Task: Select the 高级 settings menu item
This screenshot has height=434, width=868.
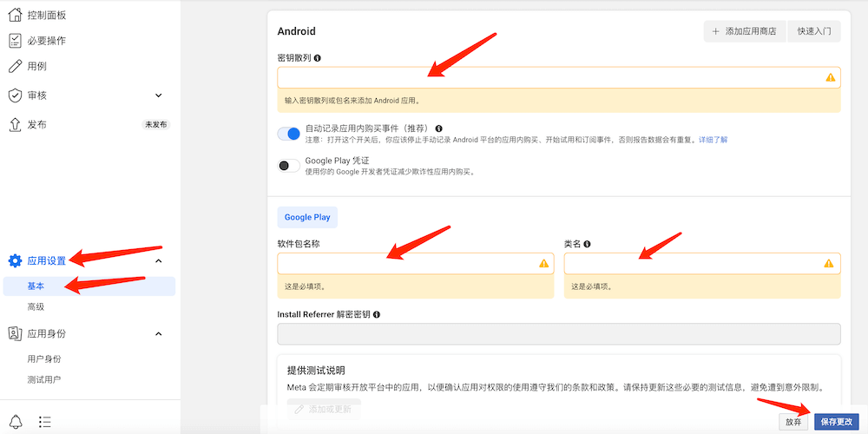Action: (x=36, y=307)
